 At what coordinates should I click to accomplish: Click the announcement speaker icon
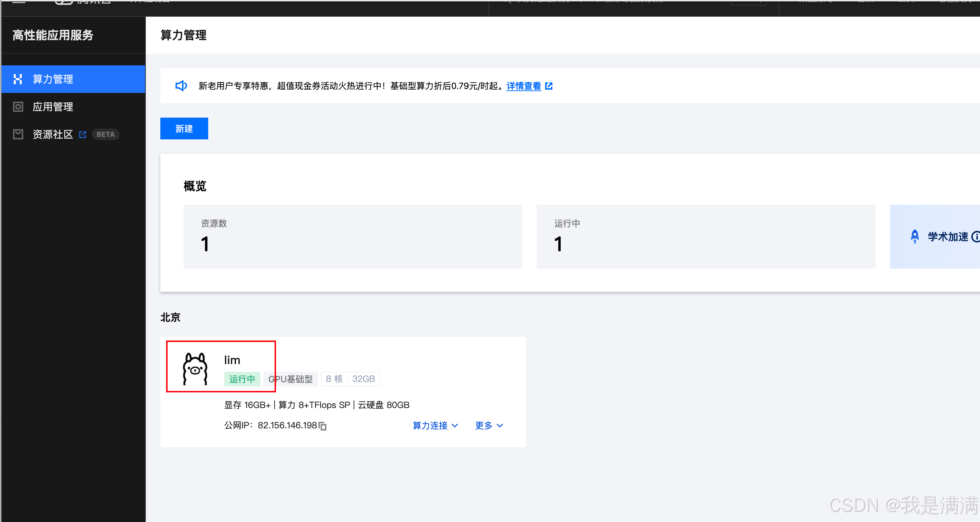(x=181, y=86)
